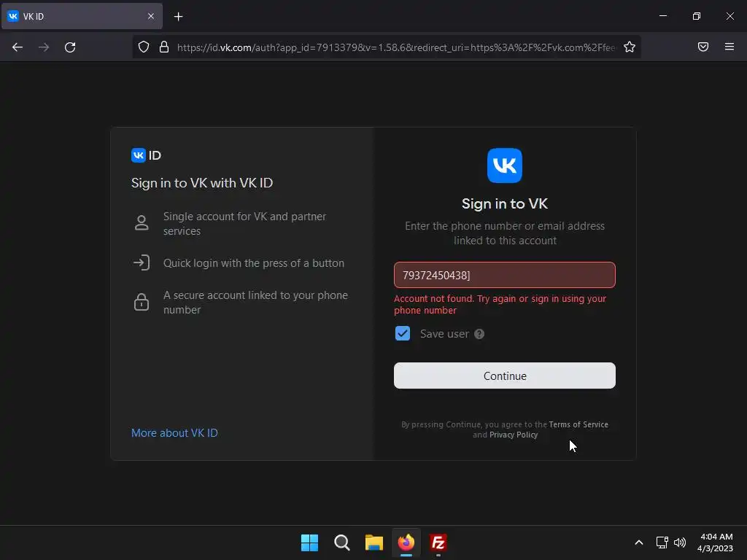Click the login arrow icon beside Quick login
The width and height of the screenshot is (747, 560).
tap(142, 262)
